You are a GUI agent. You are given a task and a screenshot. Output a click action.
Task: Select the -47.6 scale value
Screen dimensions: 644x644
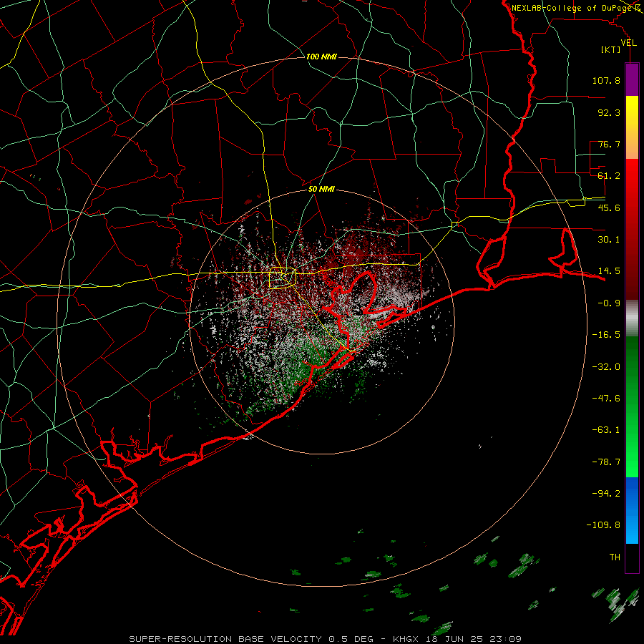click(606, 399)
